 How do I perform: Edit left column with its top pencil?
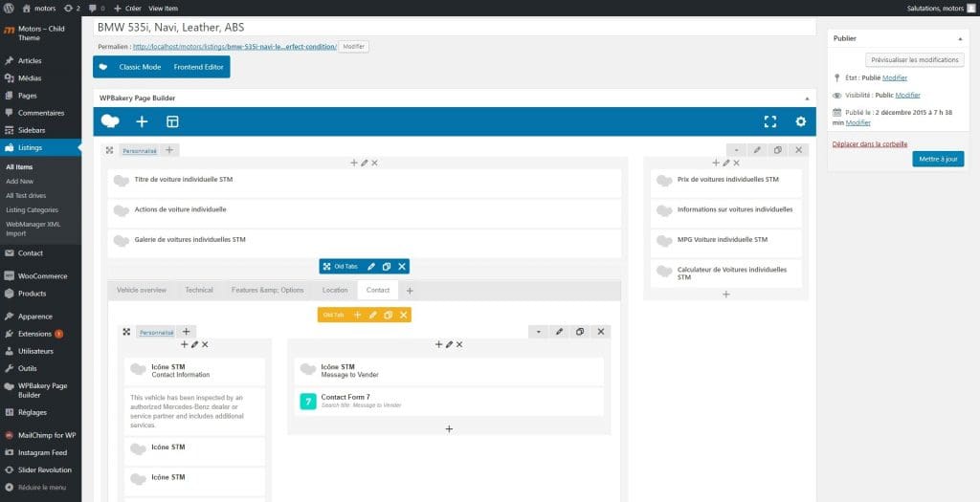[x=365, y=163]
